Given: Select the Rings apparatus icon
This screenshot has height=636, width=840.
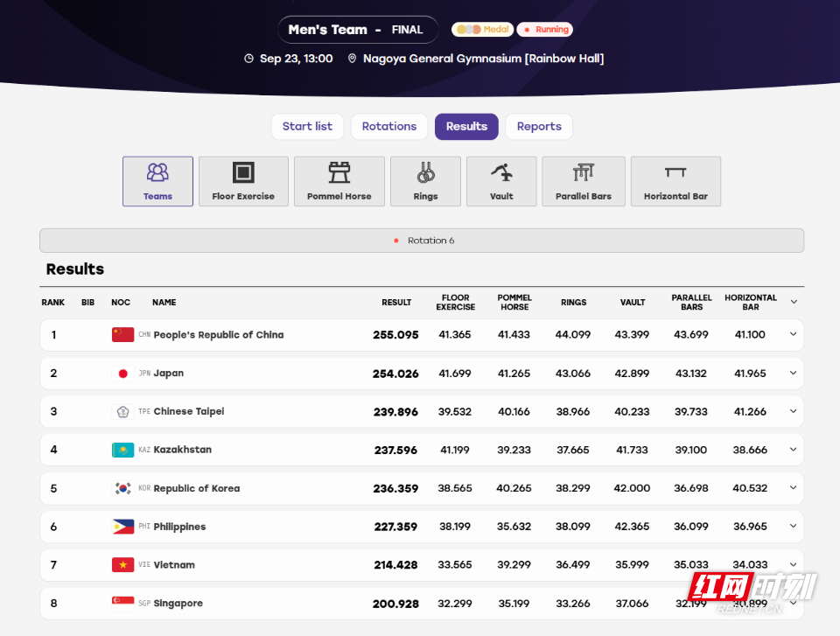Looking at the screenshot, I should (x=425, y=181).
